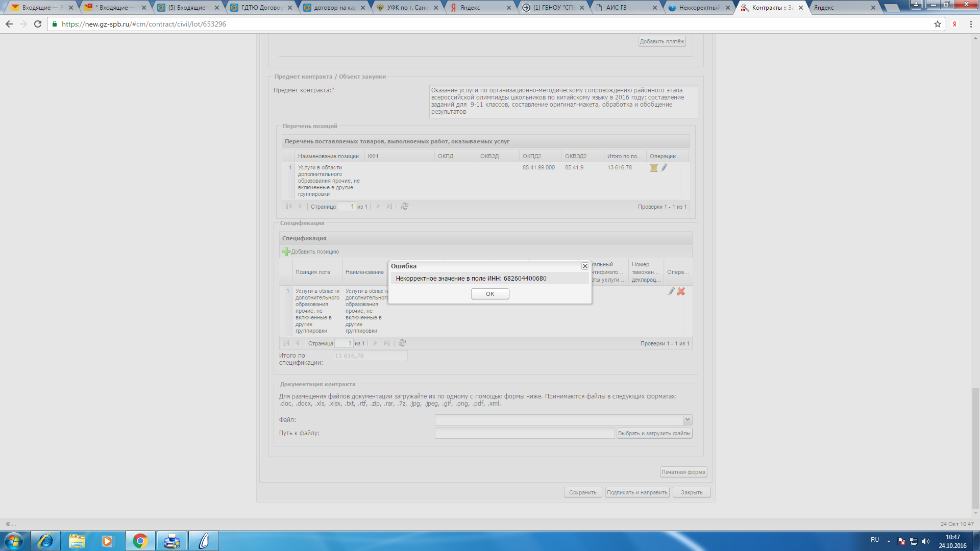The width and height of the screenshot is (980, 551).
Task: Click the red delete icon in specification row
Action: pyautogui.click(x=681, y=291)
